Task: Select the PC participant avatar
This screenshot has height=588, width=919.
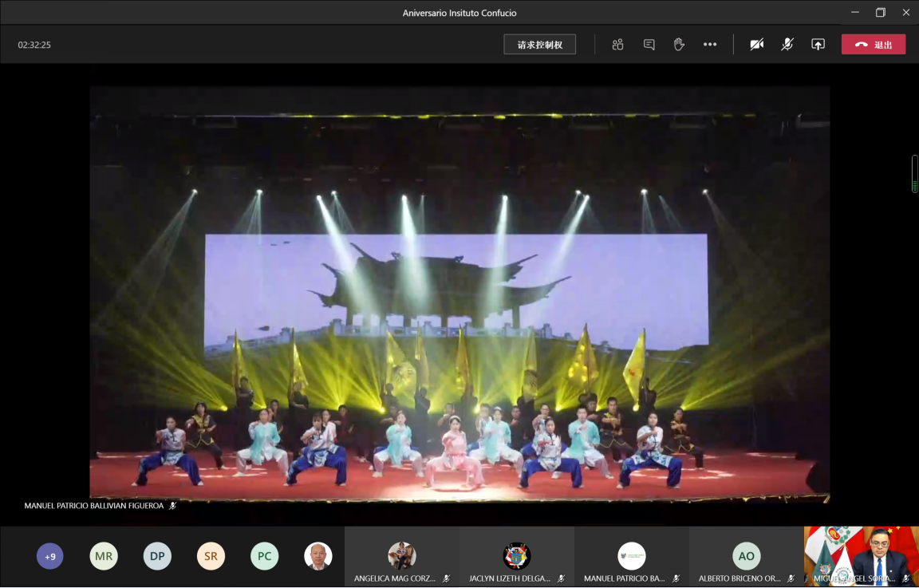Action: (x=264, y=556)
